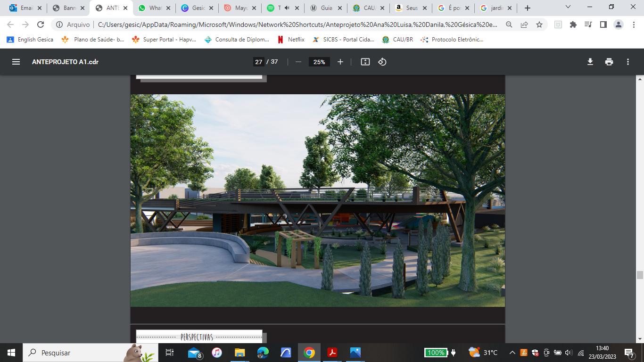644x362 pixels.
Task: Open Chrome customize menu
Action: coord(634,25)
